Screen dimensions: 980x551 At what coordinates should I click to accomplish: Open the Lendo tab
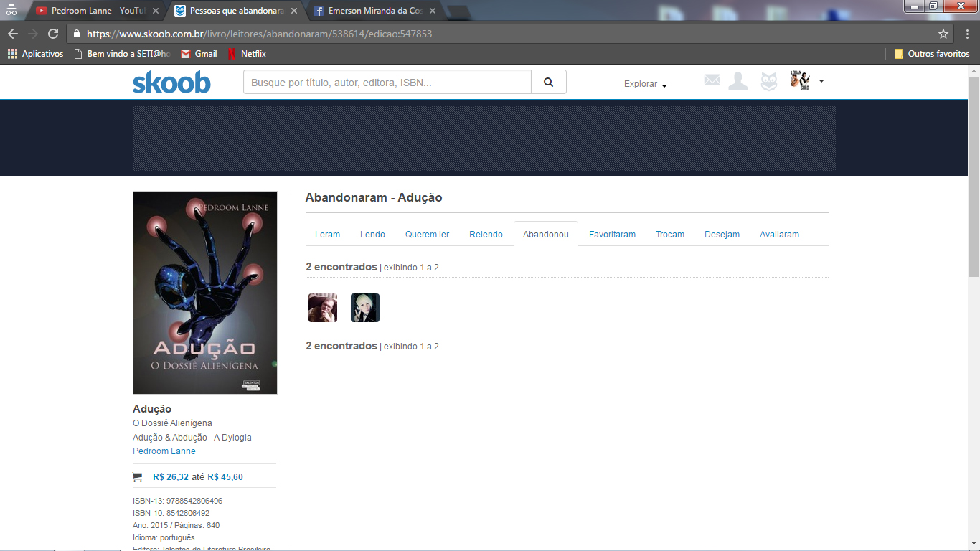coord(372,235)
